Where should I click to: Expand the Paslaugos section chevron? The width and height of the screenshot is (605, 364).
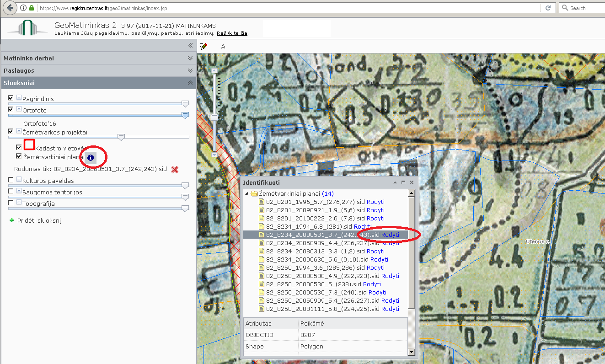pyautogui.click(x=190, y=70)
